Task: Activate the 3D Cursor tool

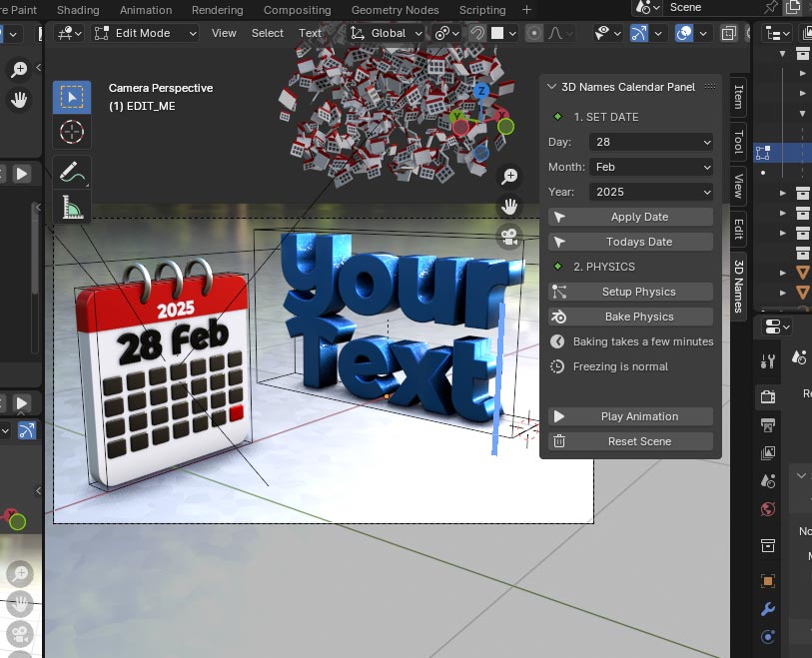Action: [x=71, y=131]
